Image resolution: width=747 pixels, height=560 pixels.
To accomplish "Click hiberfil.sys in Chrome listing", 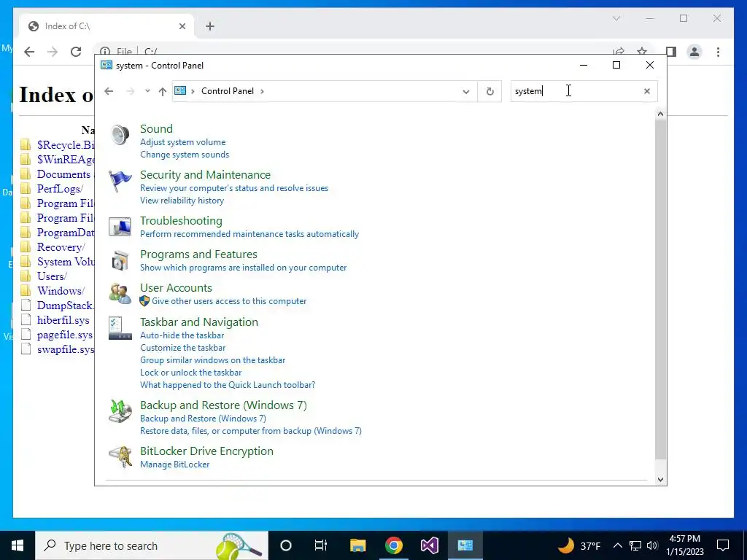I will point(63,320).
